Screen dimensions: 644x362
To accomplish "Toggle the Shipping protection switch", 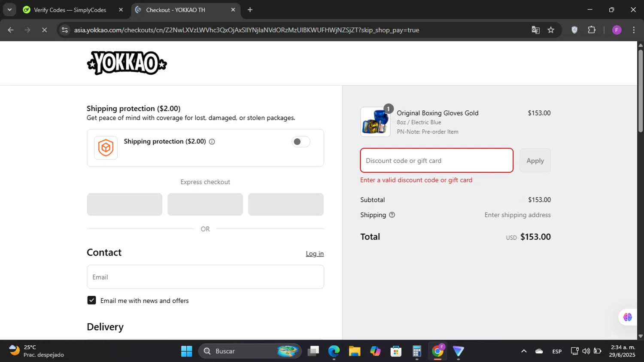I will tap(301, 142).
